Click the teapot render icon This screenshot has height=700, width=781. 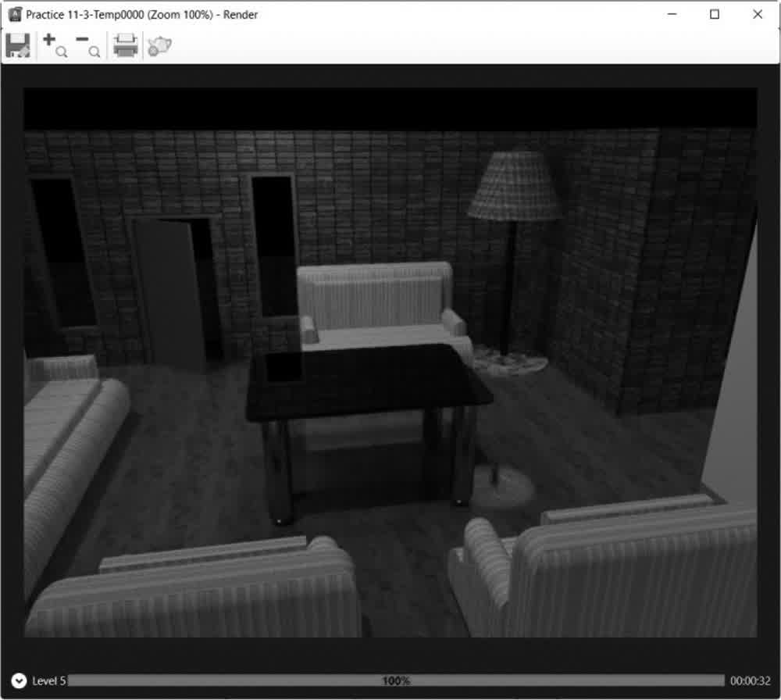pyautogui.click(x=159, y=46)
